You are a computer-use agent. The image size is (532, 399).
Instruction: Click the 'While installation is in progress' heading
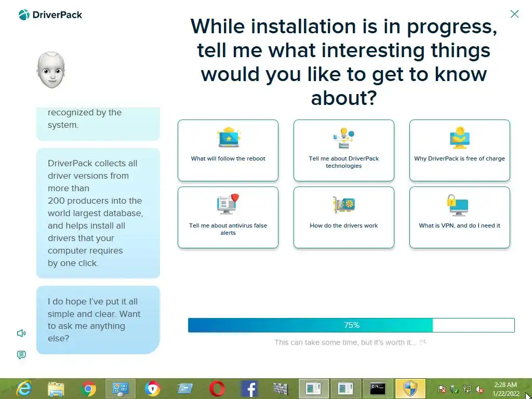[x=344, y=62]
